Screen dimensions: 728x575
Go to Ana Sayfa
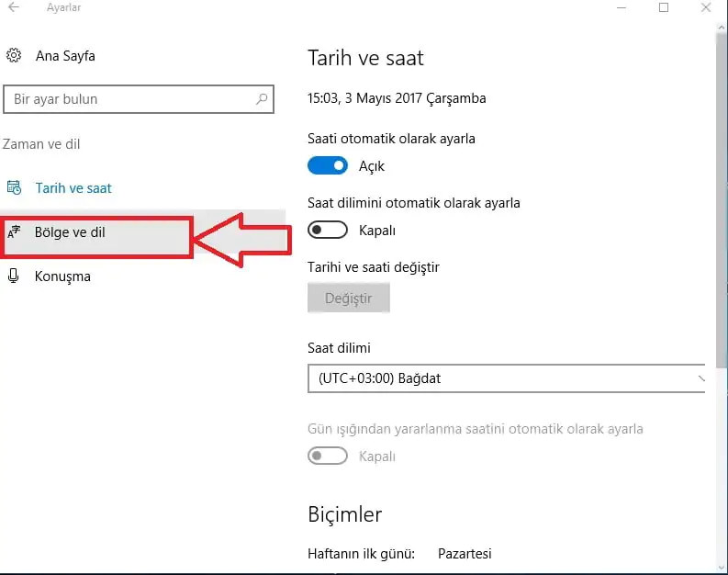click(65, 56)
